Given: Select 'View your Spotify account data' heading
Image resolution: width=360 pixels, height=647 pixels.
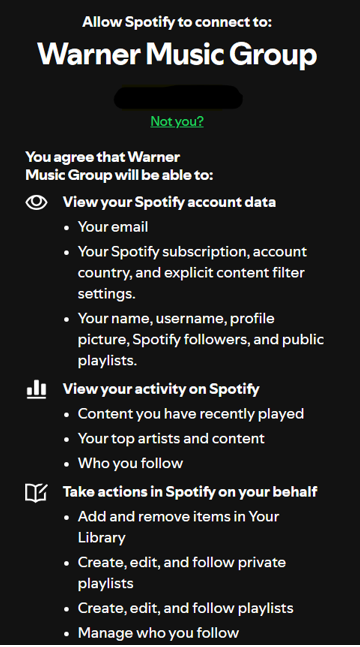Looking at the screenshot, I should point(169,202).
